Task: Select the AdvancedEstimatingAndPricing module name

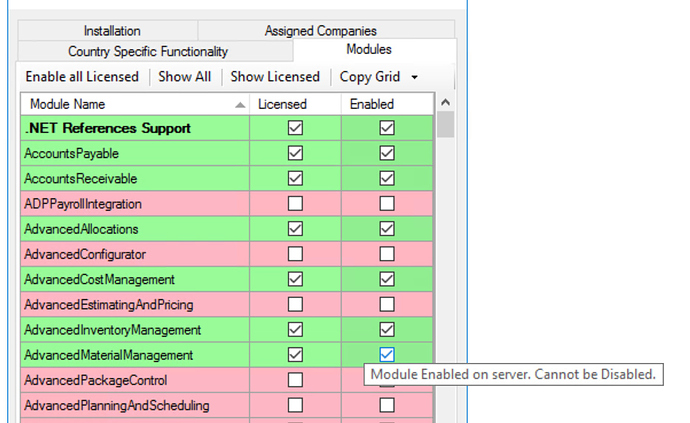Action: [109, 305]
